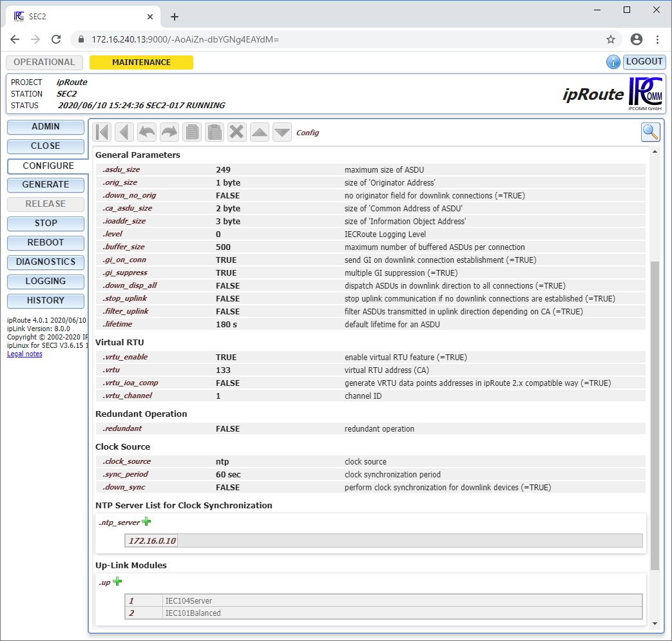Viewport: 672px width, 641px height.
Task: Click the blue info icon
Action: (x=613, y=62)
